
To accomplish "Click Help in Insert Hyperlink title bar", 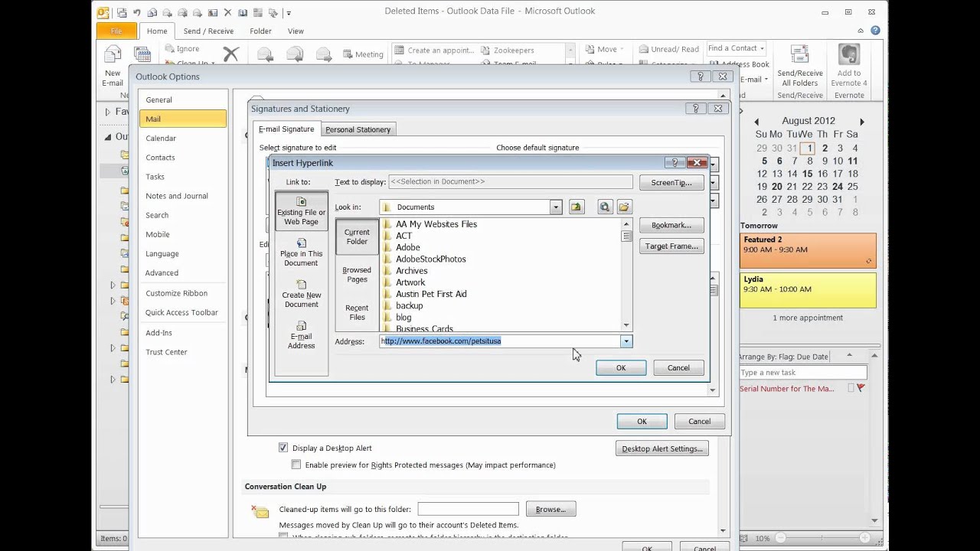I will point(675,162).
